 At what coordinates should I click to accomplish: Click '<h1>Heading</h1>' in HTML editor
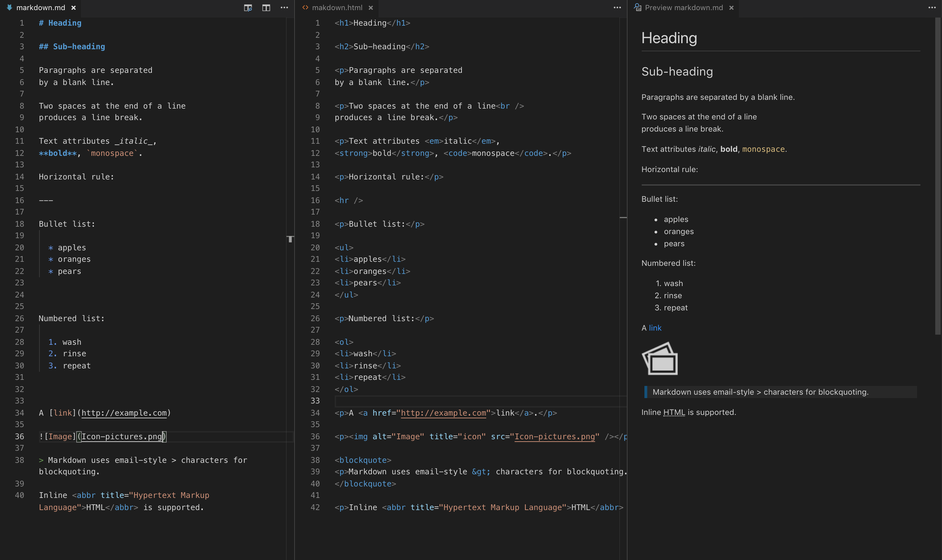coord(372,23)
